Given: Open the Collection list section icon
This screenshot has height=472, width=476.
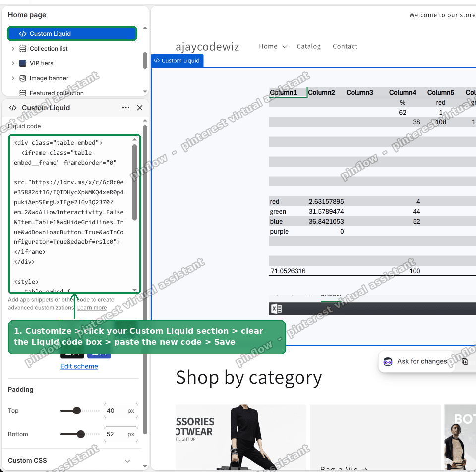Looking at the screenshot, I should (x=23, y=49).
